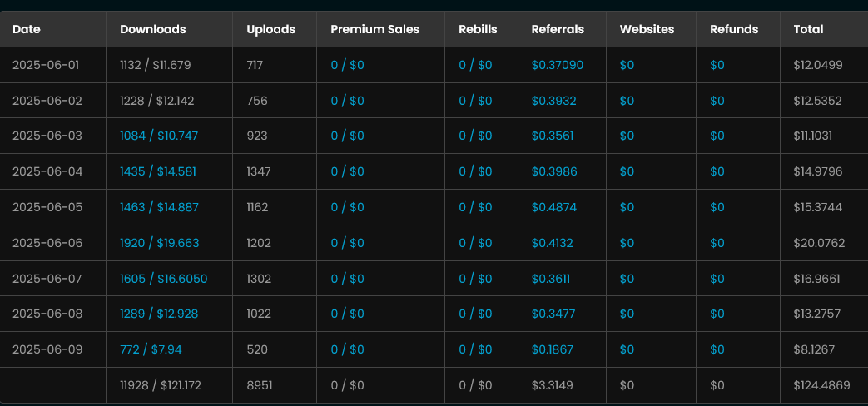Select referrals amount $0.1867

553,349
